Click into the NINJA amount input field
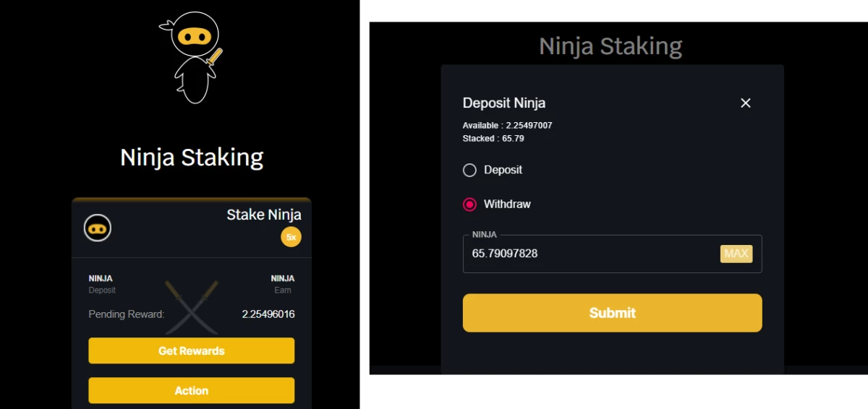The width and height of the screenshot is (868, 409). pos(613,254)
